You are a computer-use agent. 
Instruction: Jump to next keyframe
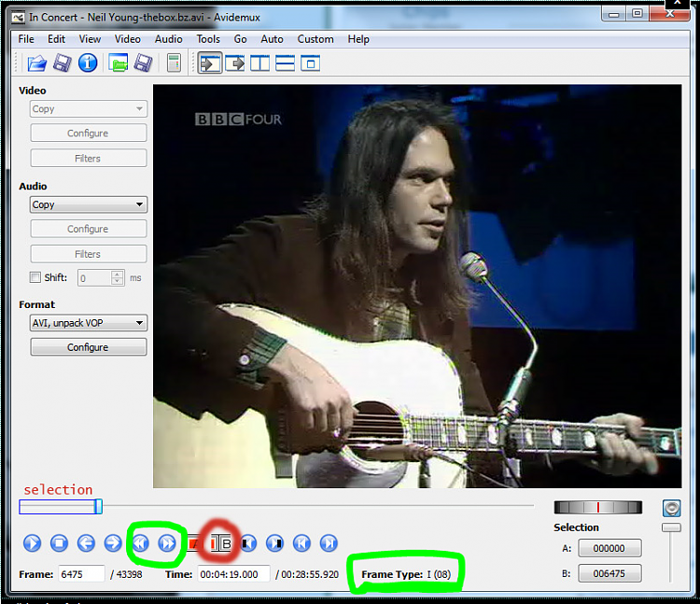(x=167, y=543)
